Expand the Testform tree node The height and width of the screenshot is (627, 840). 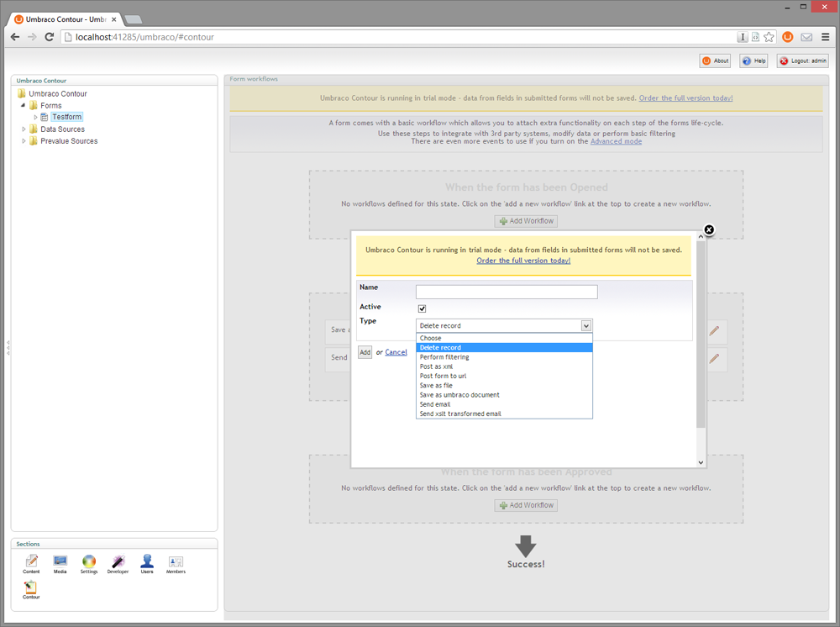[x=35, y=117]
